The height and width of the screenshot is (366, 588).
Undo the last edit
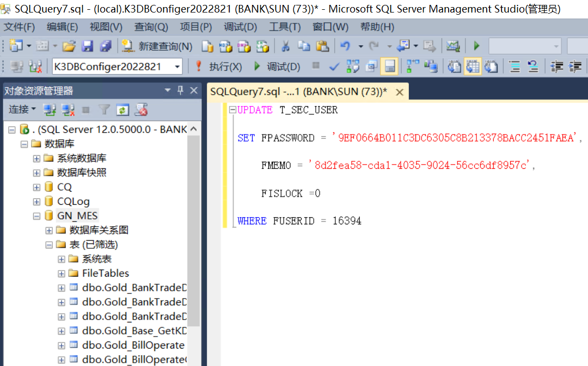pyautogui.click(x=345, y=46)
